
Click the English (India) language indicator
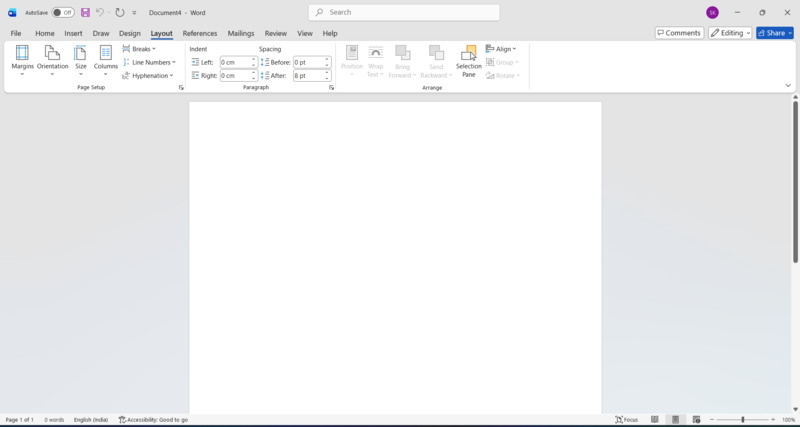(91, 420)
